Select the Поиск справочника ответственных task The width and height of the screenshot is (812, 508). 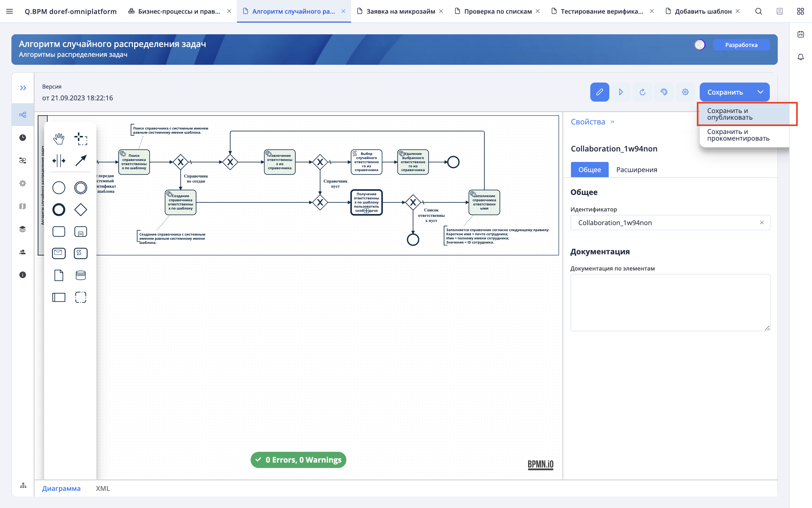point(134,162)
